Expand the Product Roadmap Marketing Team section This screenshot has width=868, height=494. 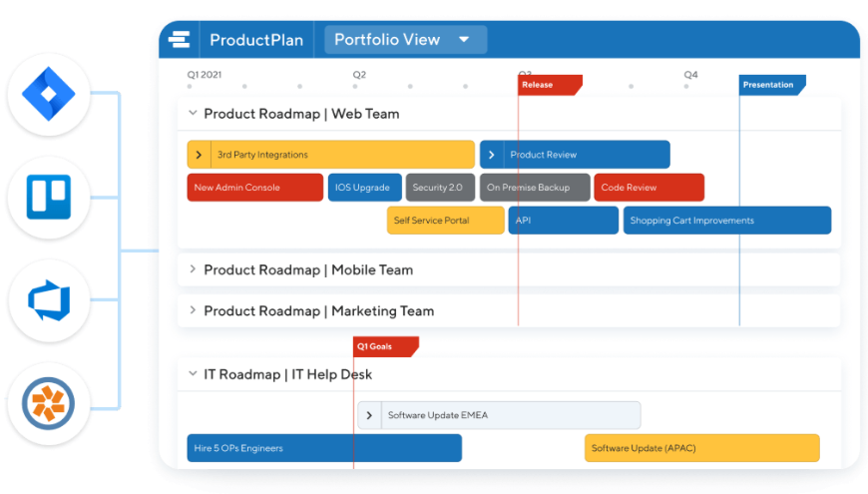(193, 310)
